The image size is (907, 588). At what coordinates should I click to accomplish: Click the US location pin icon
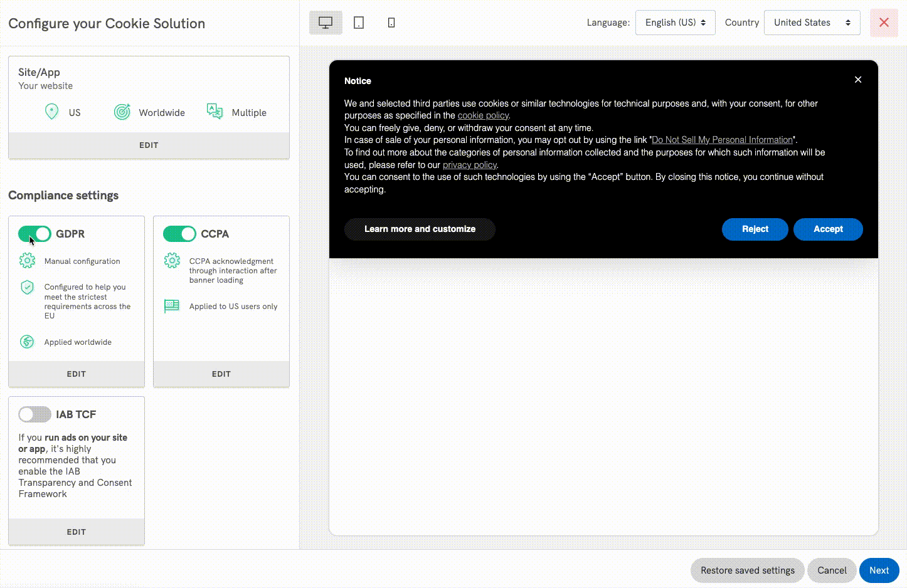(52, 112)
